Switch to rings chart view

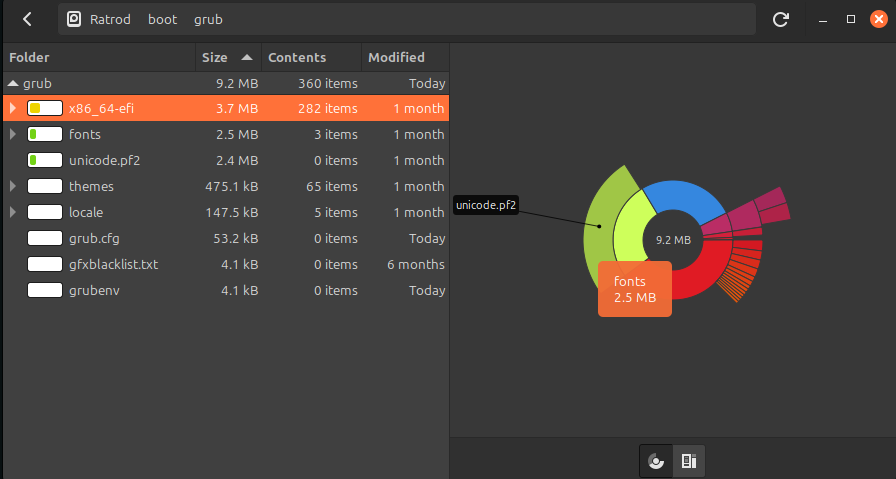tap(656, 461)
